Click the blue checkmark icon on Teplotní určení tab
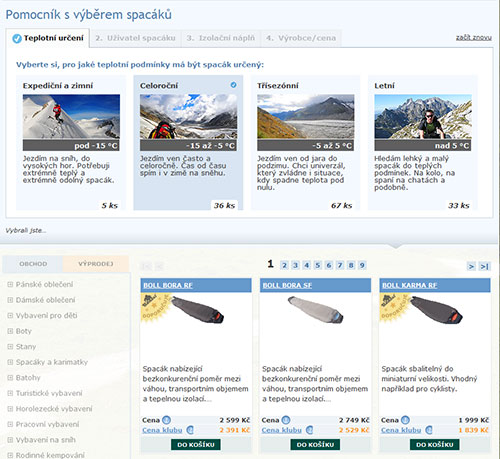500x459 pixels. (17, 39)
